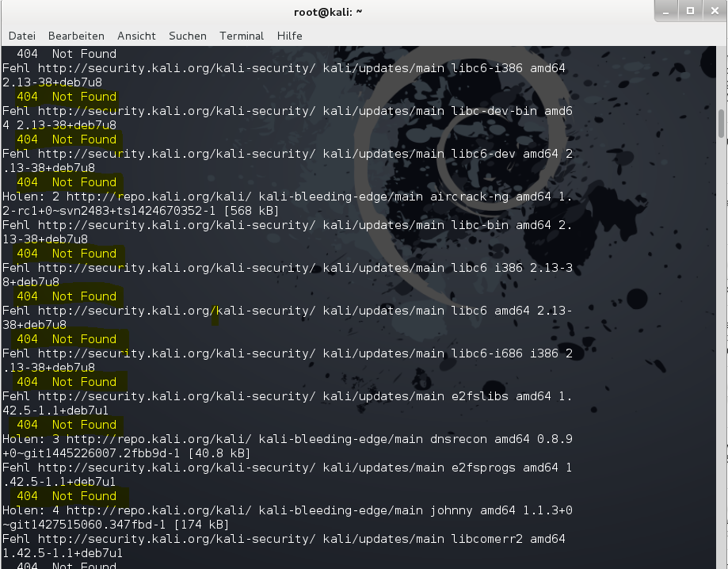
Task: Click the '[40.8 kB]' size text
Action: pyautogui.click(x=219, y=453)
